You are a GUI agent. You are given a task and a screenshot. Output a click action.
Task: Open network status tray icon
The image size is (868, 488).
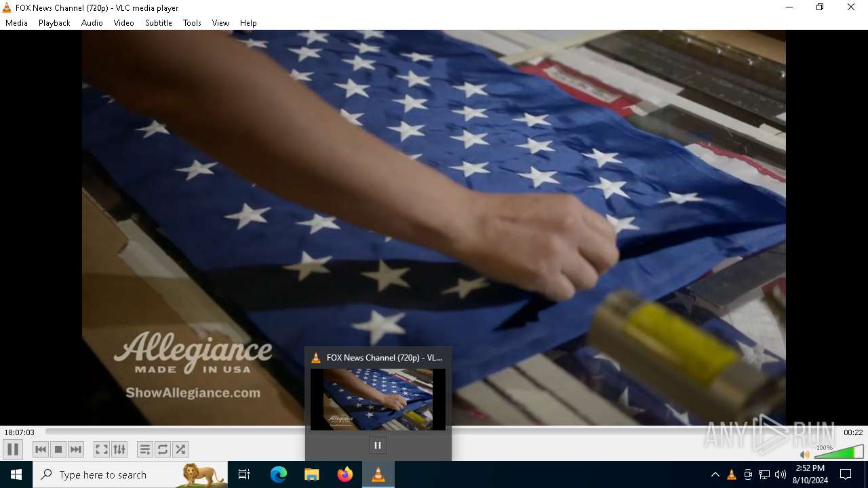pos(764,474)
